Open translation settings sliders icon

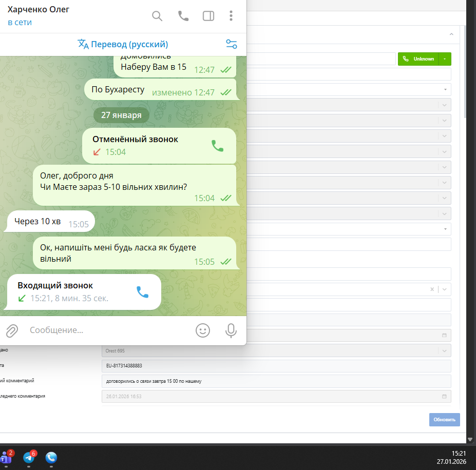tap(231, 44)
